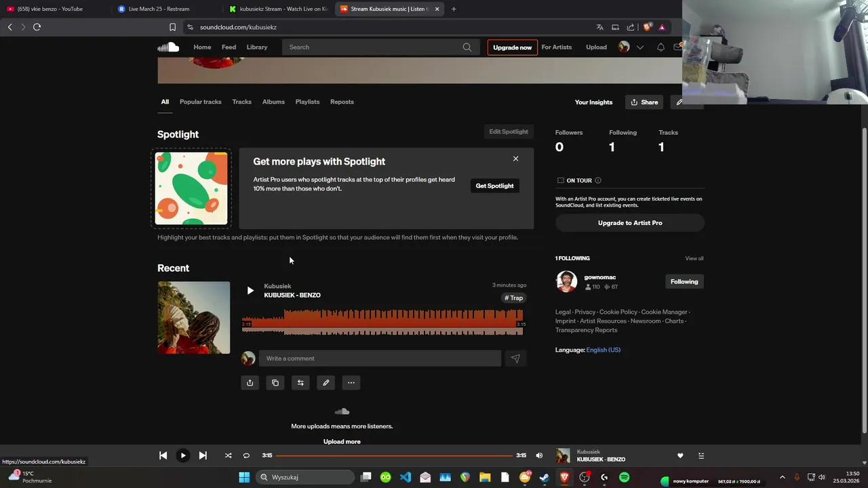This screenshot has height=488, width=868.
Task: Click the #Trap tag
Action: [x=514, y=298]
